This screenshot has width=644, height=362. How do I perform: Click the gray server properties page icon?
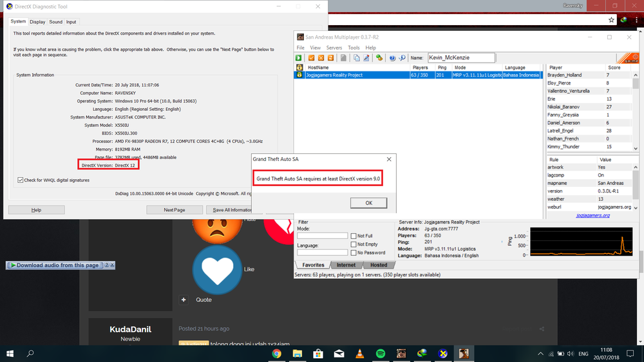[x=343, y=58]
